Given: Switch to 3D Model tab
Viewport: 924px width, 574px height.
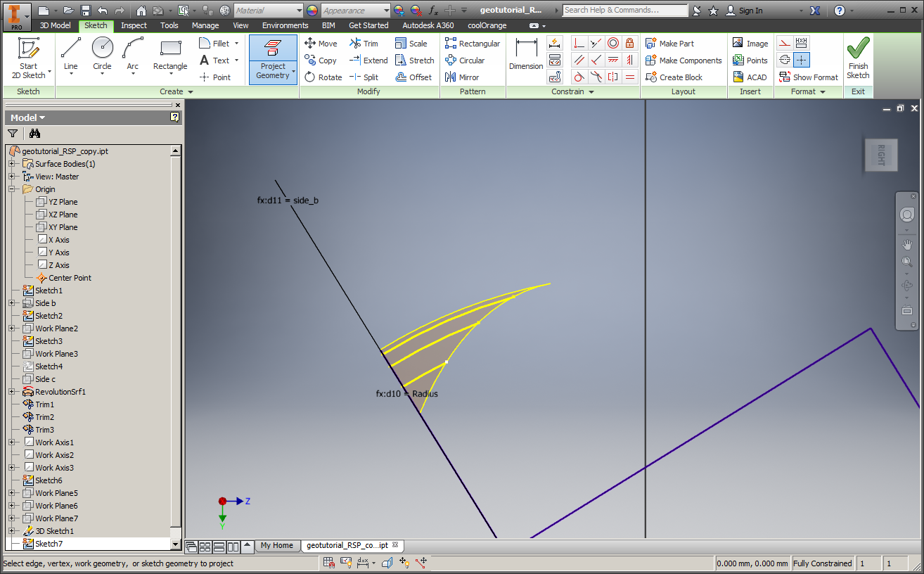Looking at the screenshot, I should (55, 25).
